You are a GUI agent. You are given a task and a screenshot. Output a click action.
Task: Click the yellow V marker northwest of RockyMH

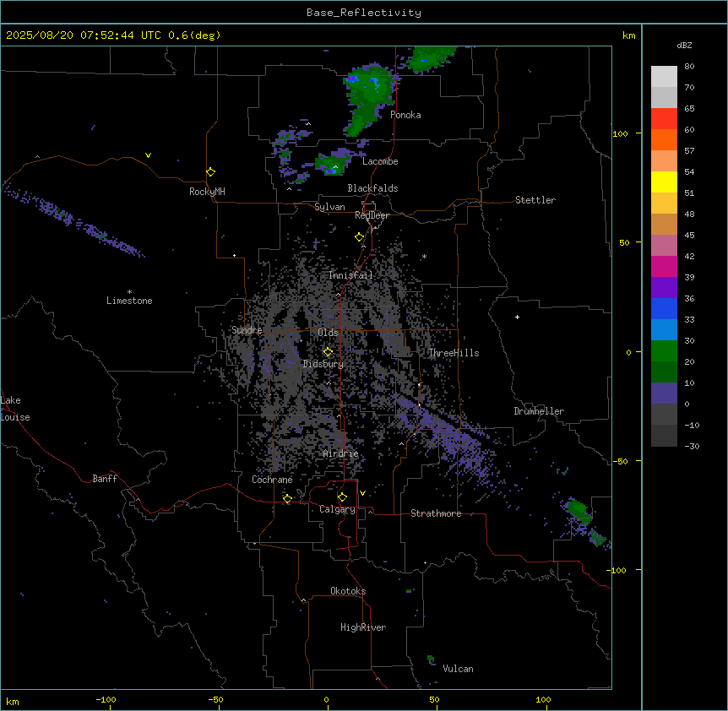point(148,155)
